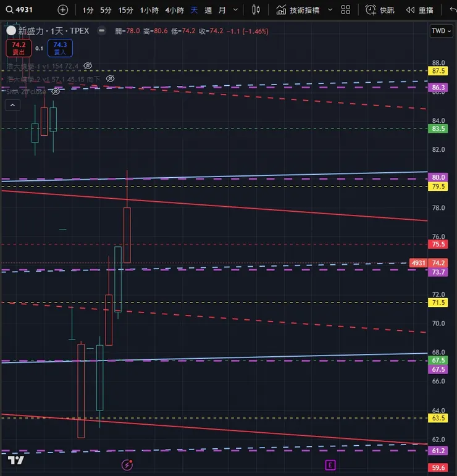Open TWD currency dropdown
This screenshot has height=476, width=457.
[x=441, y=31]
